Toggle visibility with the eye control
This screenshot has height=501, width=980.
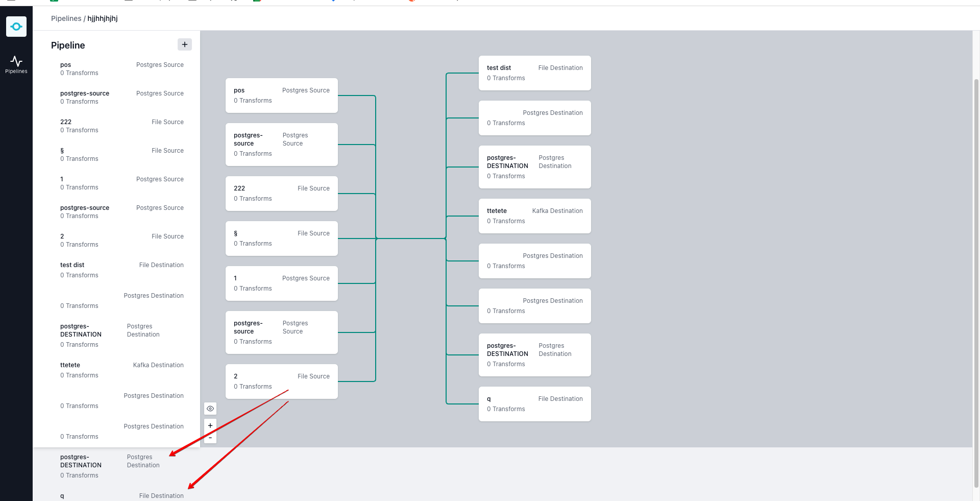coord(210,408)
